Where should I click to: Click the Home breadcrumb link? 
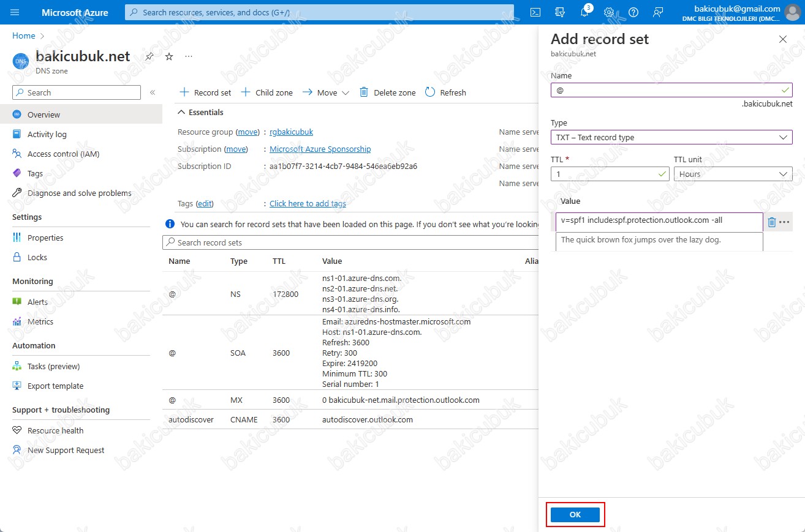[x=24, y=36]
